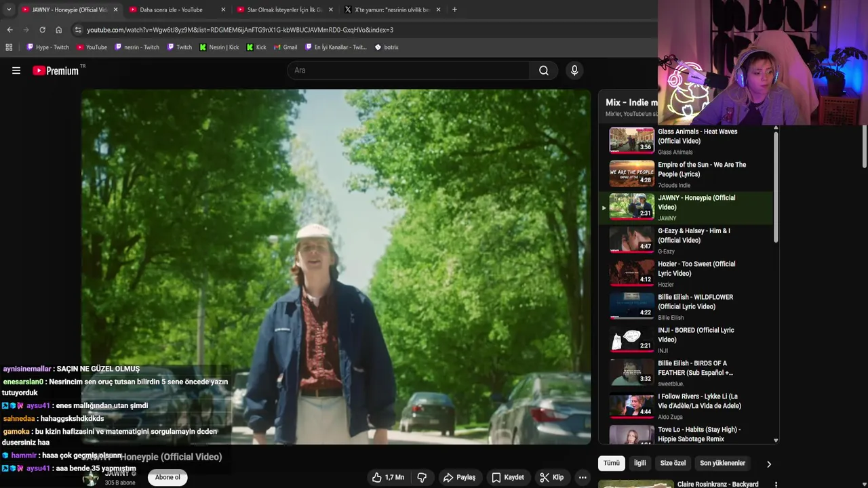The width and height of the screenshot is (868, 488).
Task: Open options for Claire Rosinkranz video
Action: coord(776,484)
